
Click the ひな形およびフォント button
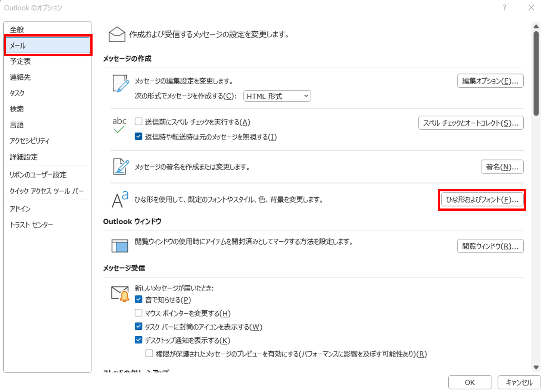pyautogui.click(x=482, y=200)
